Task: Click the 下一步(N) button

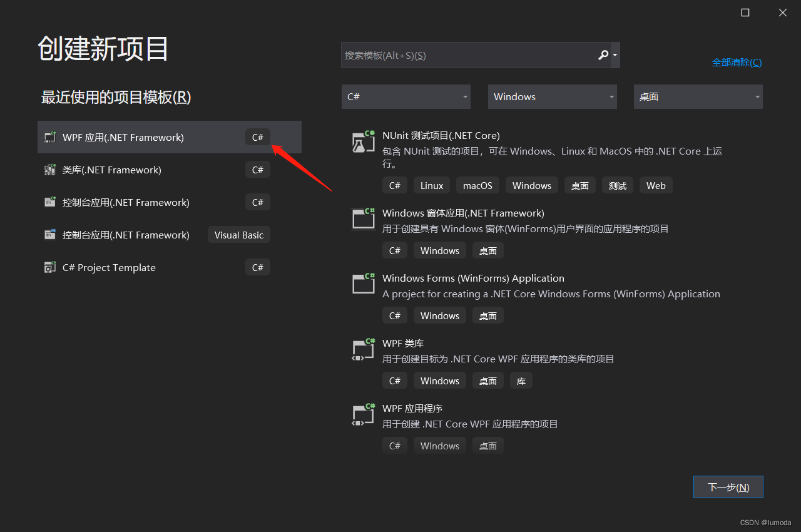Action: [x=728, y=487]
